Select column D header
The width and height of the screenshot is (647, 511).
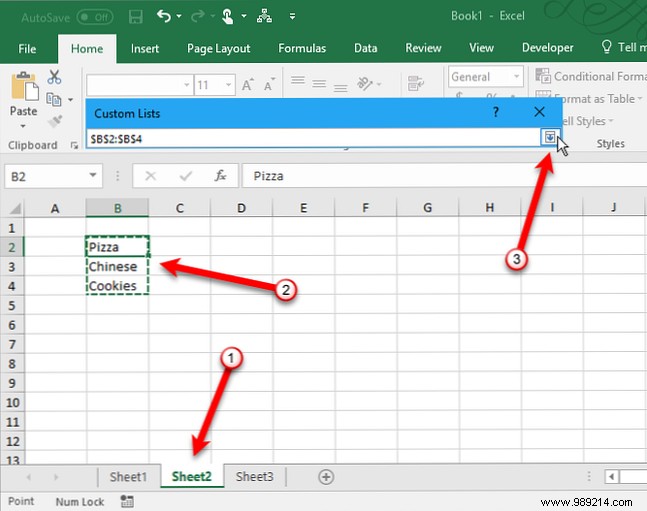click(241, 208)
